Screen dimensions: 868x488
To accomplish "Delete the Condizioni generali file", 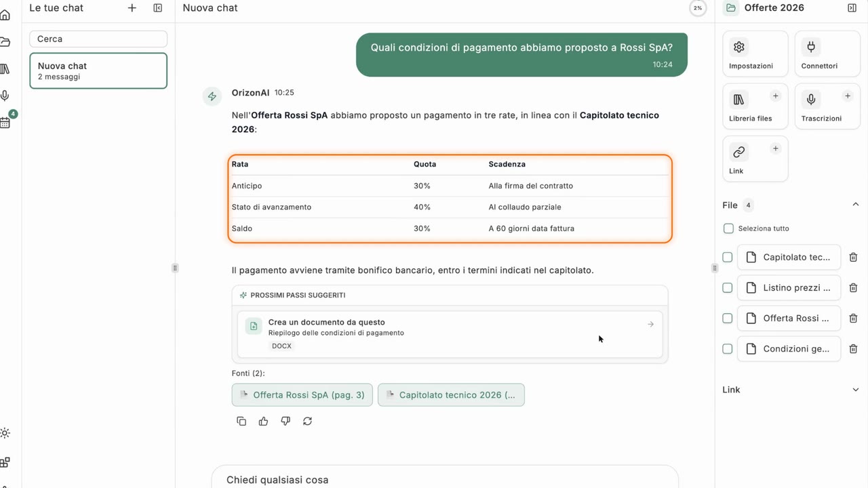I will point(853,349).
